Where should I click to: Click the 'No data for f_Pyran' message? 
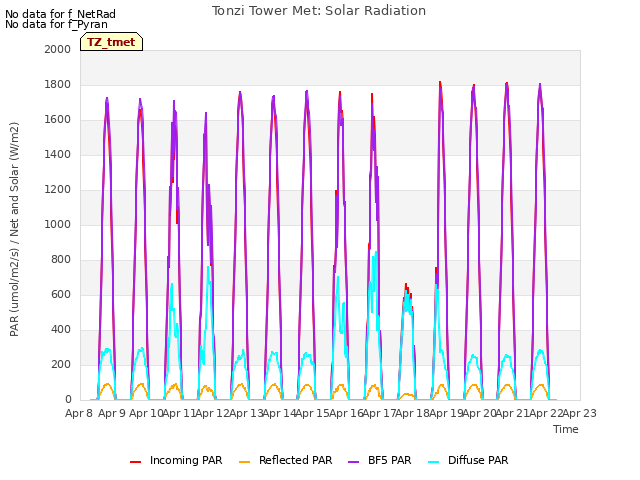point(56,24)
